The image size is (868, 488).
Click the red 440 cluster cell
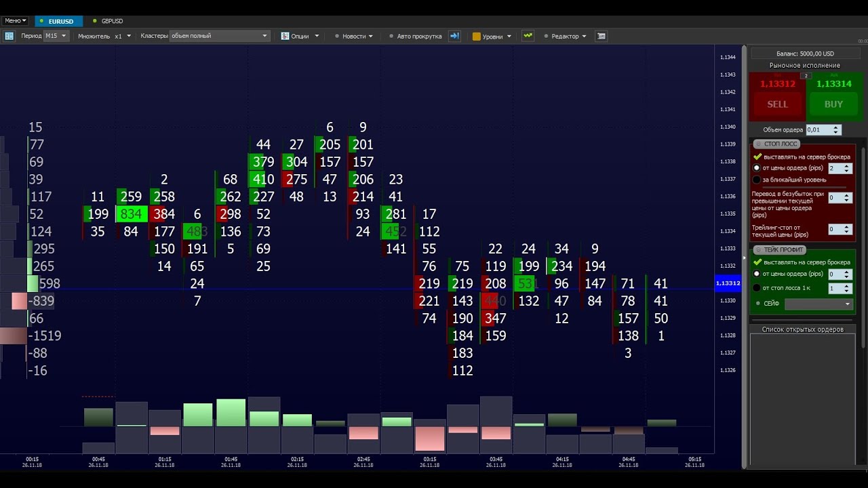click(496, 301)
